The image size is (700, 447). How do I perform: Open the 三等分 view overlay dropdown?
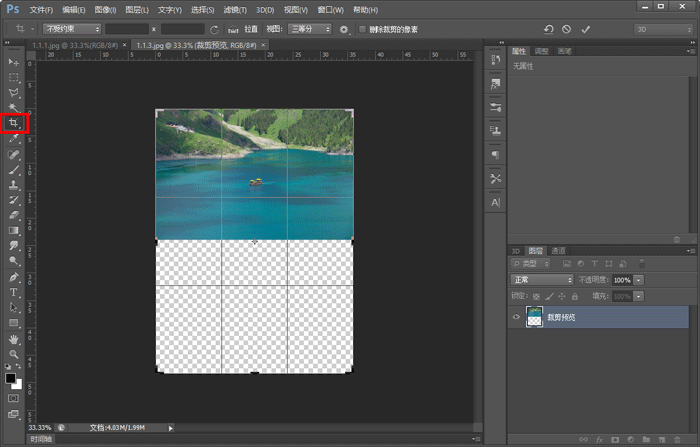click(x=310, y=29)
